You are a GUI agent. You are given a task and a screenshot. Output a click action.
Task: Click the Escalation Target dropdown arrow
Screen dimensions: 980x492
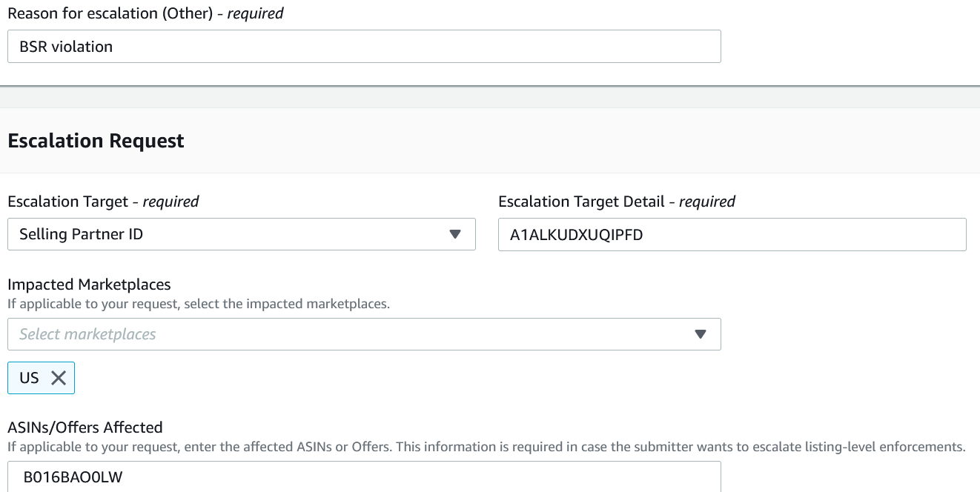click(455, 235)
